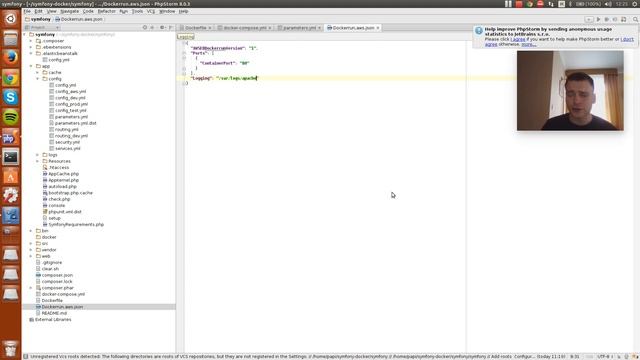Close the Dockerrun.aws.json editor tab
640x360 pixels.
pos(378,28)
